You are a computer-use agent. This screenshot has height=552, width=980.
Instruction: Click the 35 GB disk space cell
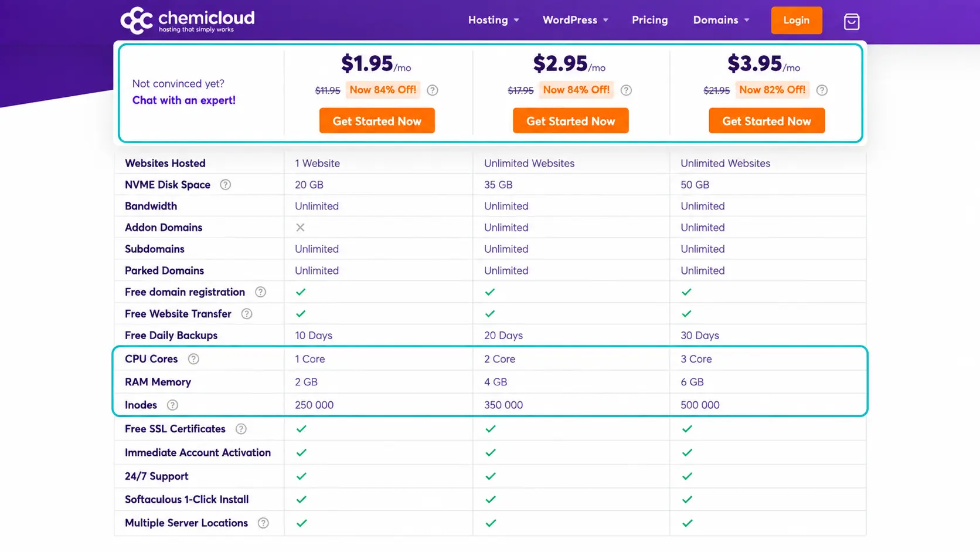click(x=498, y=185)
